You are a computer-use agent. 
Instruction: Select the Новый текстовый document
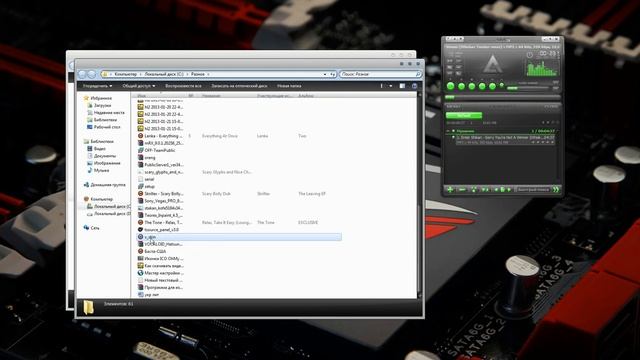[160, 280]
